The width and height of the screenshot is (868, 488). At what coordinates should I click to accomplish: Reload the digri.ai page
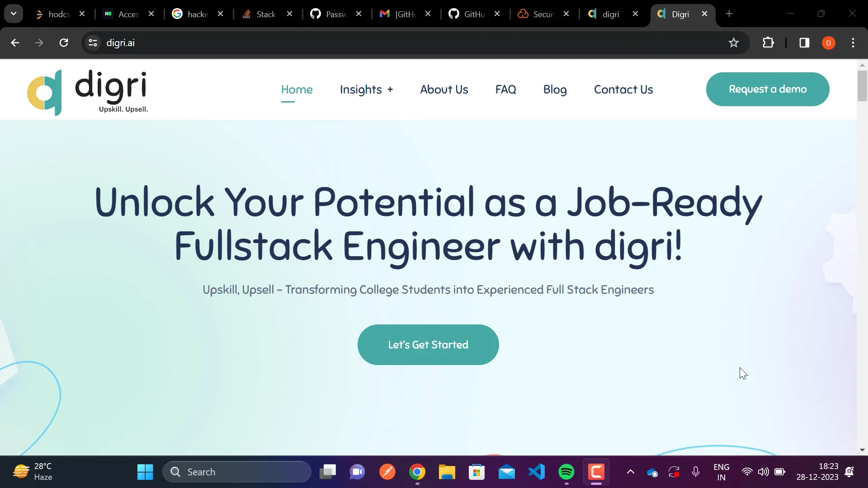click(x=64, y=42)
